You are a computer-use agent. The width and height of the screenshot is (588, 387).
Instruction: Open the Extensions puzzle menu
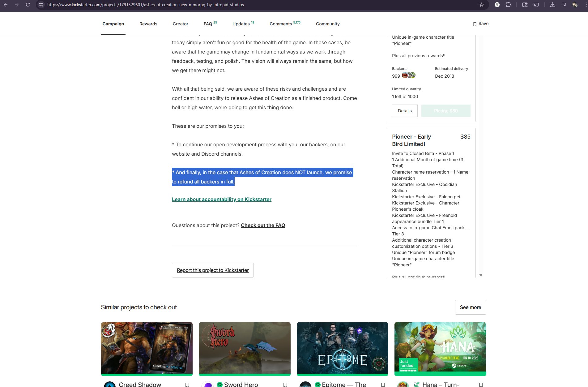pos(509,5)
